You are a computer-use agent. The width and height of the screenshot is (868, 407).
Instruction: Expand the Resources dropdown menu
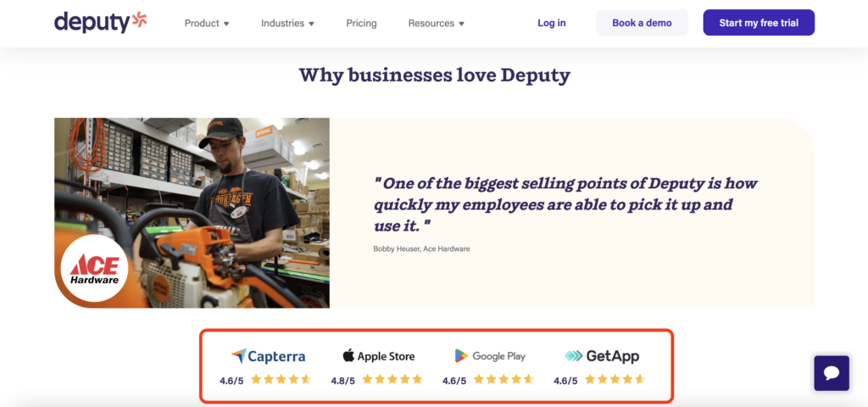click(436, 23)
